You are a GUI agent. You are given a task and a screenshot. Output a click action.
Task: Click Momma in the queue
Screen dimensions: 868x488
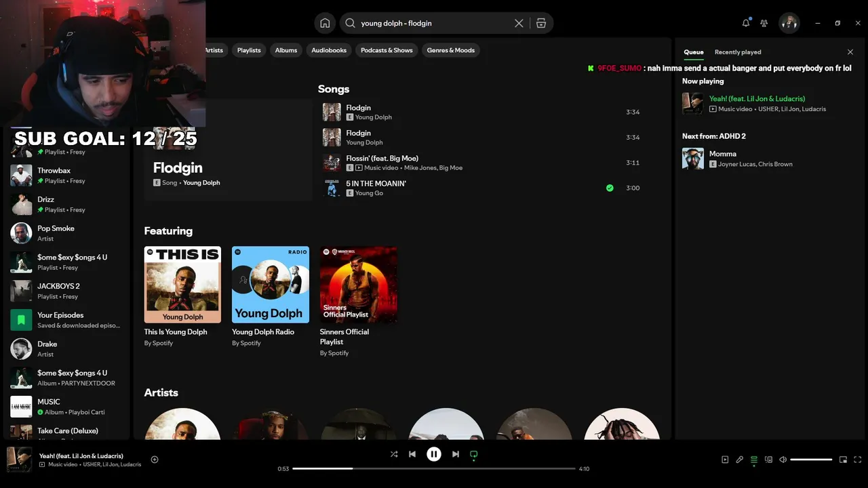(722, 154)
